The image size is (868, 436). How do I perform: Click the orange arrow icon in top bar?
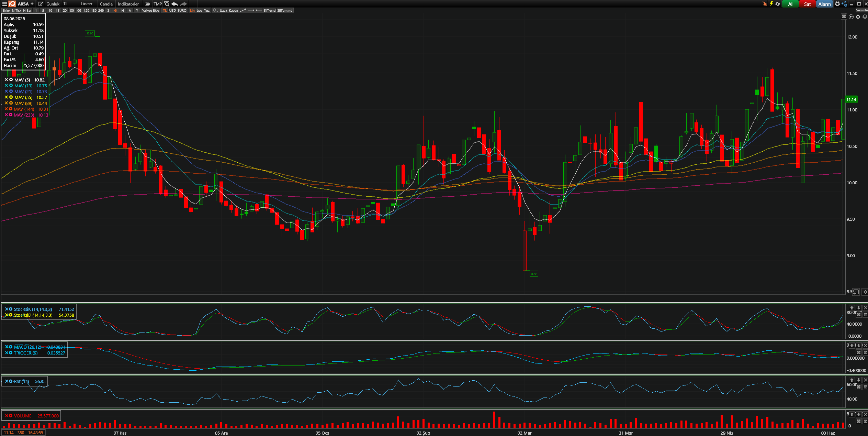pos(764,4)
